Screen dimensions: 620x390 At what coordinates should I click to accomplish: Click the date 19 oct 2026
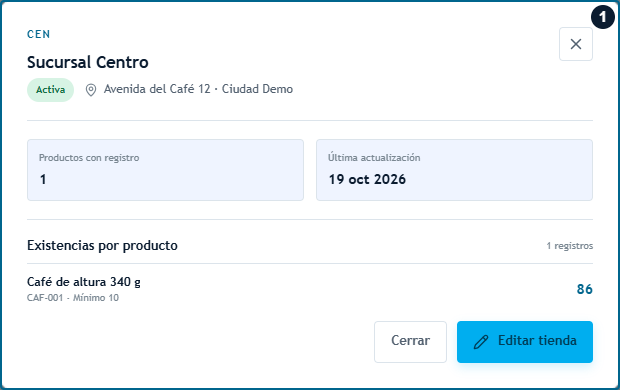pyautogui.click(x=367, y=179)
